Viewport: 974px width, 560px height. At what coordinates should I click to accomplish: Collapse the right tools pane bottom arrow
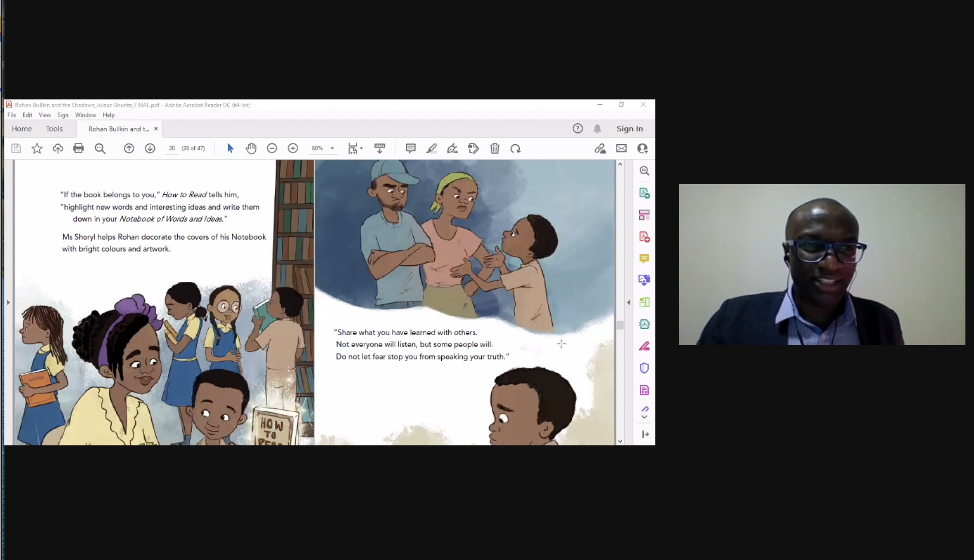pyautogui.click(x=645, y=434)
